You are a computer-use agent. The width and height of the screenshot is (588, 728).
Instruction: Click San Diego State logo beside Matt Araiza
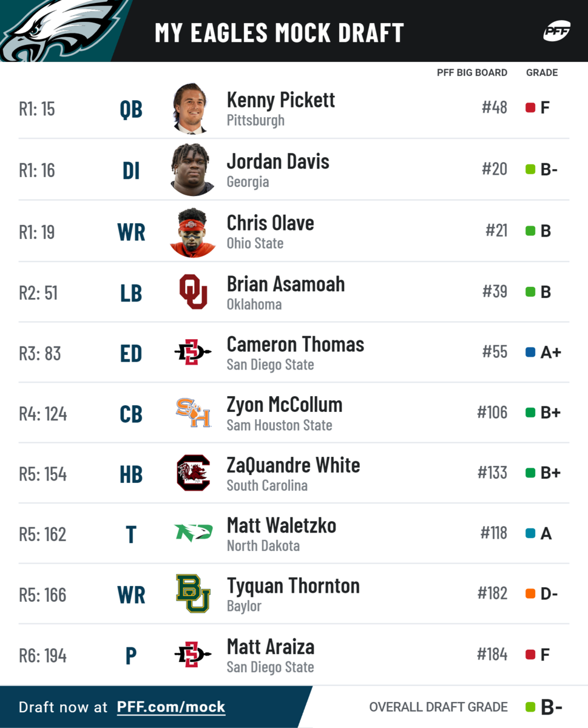[193, 655]
